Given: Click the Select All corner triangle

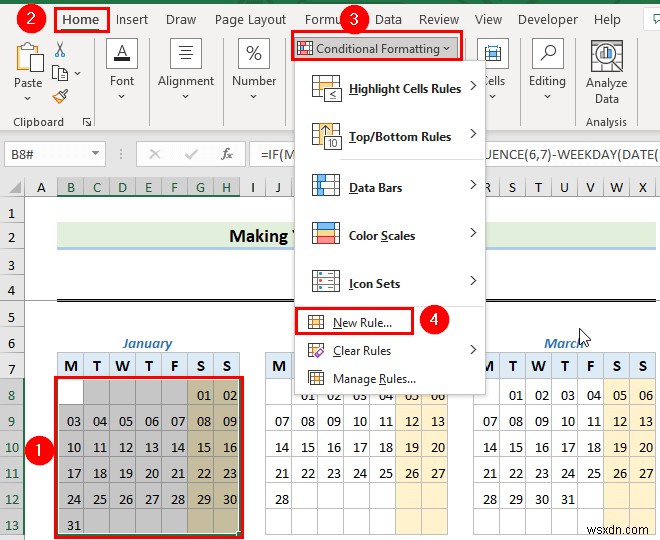Looking at the screenshot, I should pyautogui.click(x=15, y=187).
